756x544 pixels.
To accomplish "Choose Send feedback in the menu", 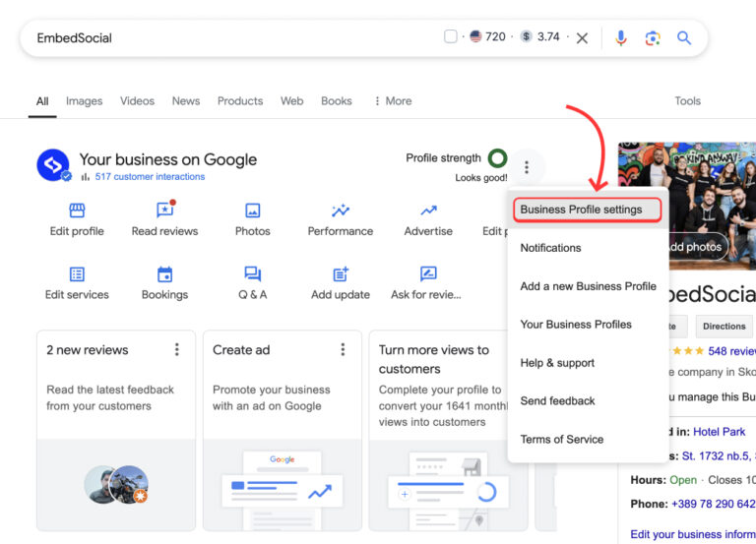I will 589,401.
